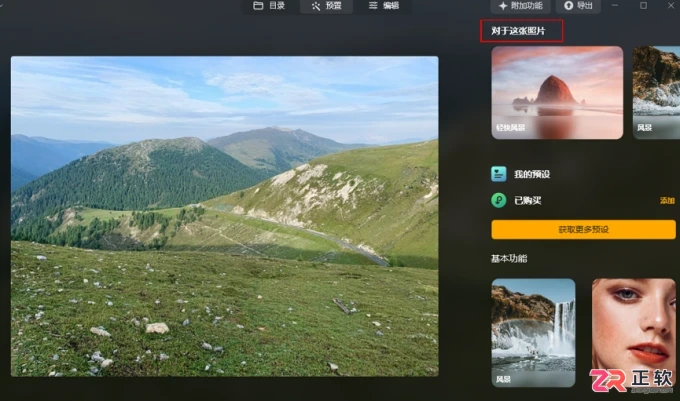Screen dimensions: 680x401
Task: Click the 基本功能 section heading
Action: 509,259
